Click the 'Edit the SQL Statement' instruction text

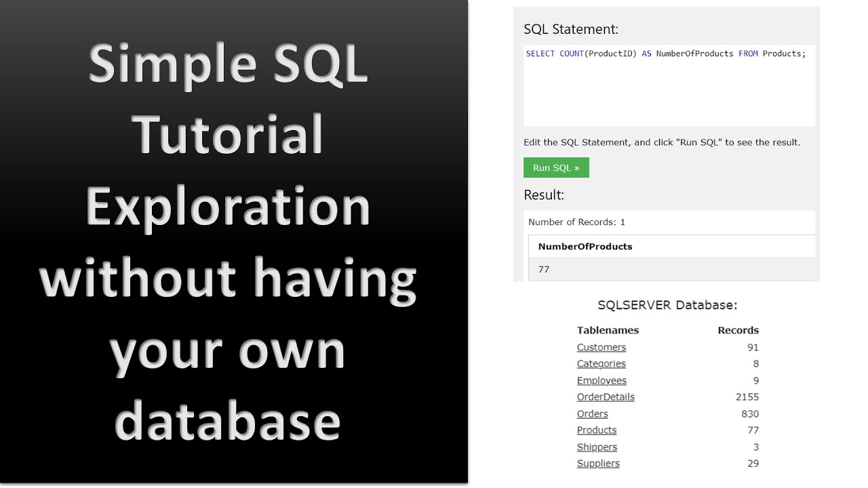[662, 143]
